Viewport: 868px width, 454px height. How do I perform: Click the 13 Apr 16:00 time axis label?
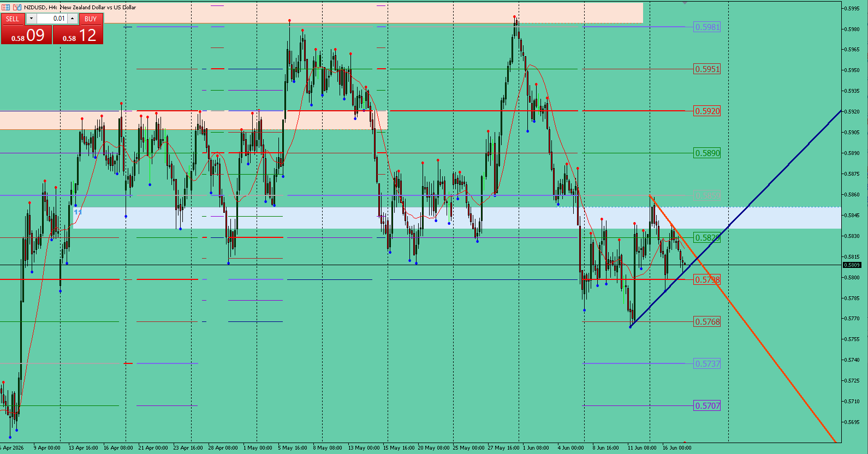83,448
